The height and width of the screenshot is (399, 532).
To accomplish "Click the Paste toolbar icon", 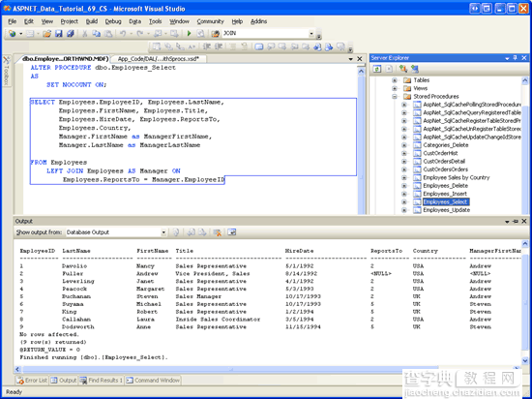I will 108,34.
